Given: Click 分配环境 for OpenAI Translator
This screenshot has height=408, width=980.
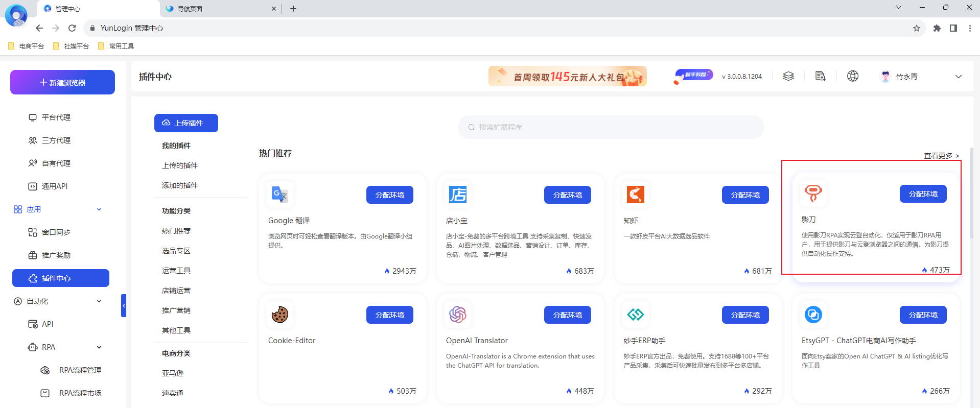Looking at the screenshot, I should pos(568,315).
